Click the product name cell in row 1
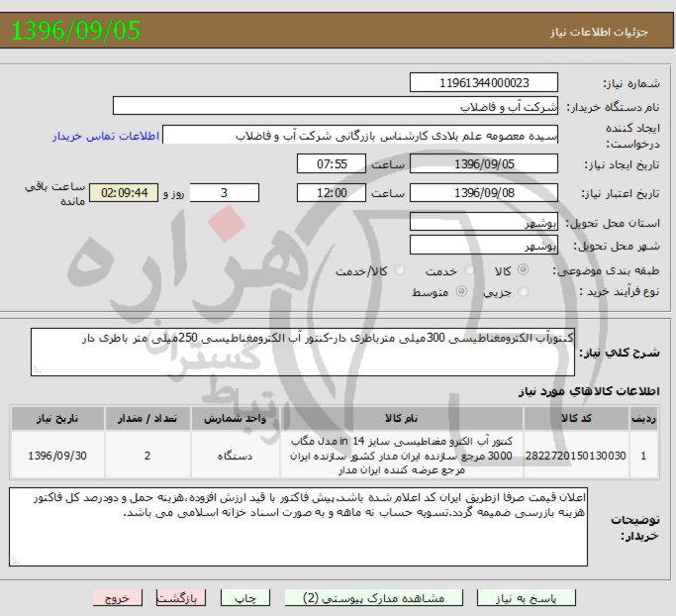 tap(402, 456)
